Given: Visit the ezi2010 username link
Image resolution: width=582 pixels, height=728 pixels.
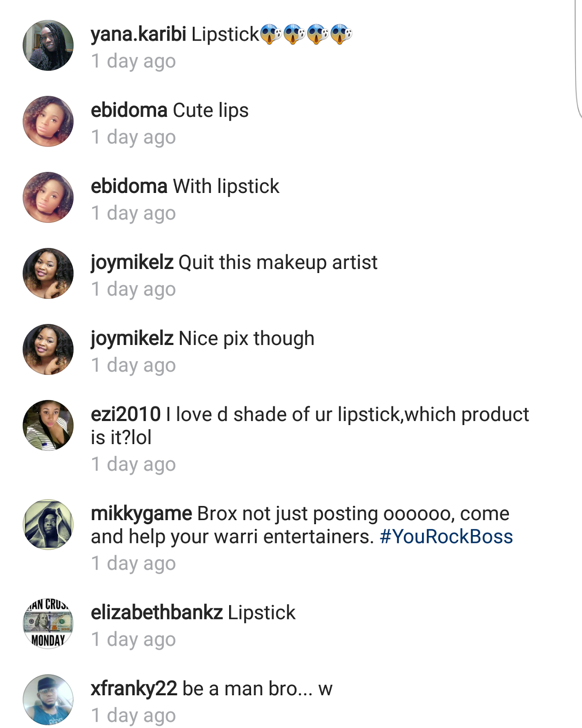Looking at the screenshot, I should click(125, 415).
